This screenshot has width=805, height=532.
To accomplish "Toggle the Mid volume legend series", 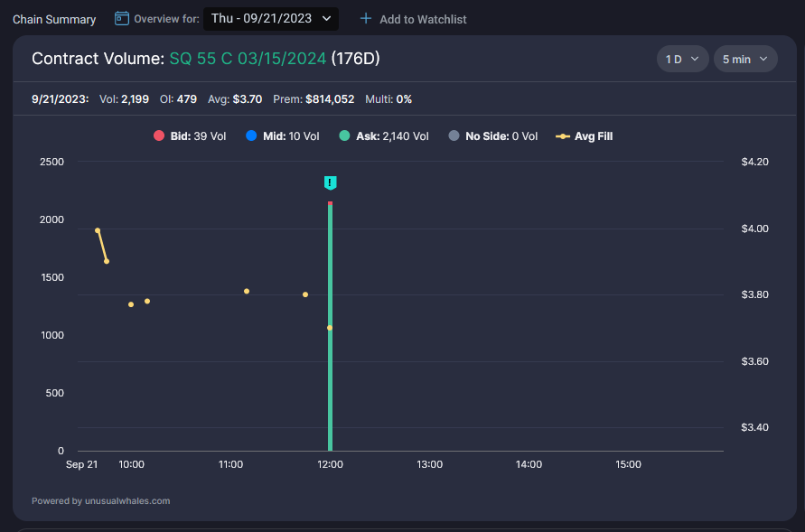I will point(283,136).
